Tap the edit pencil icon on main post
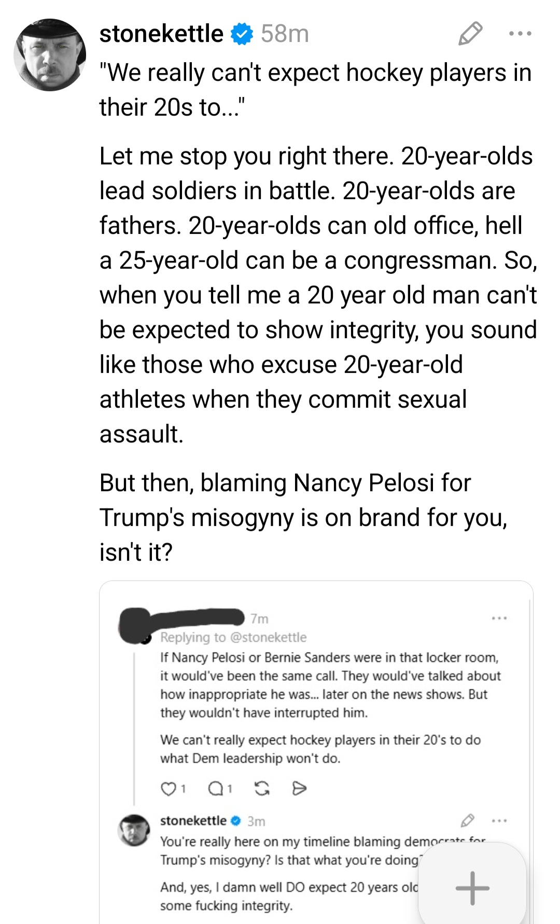The image size is (560, 924). click(x=470, y=34)
